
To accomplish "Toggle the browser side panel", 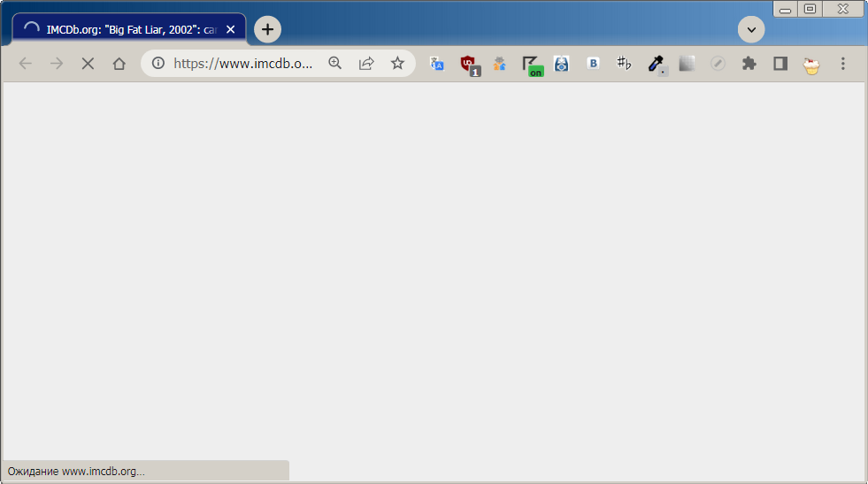I will click(780, 64).
